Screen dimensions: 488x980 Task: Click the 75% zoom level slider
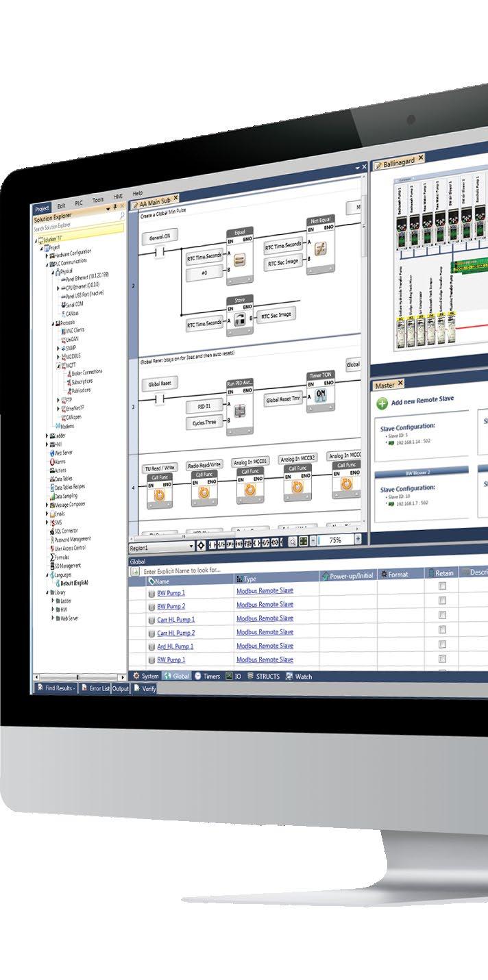tap(336, 540)
